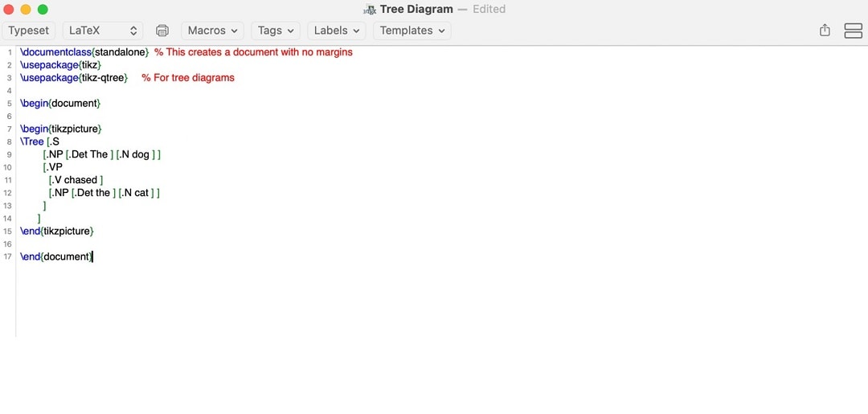Click on '.Det the' in line 12

coord(92,193)
